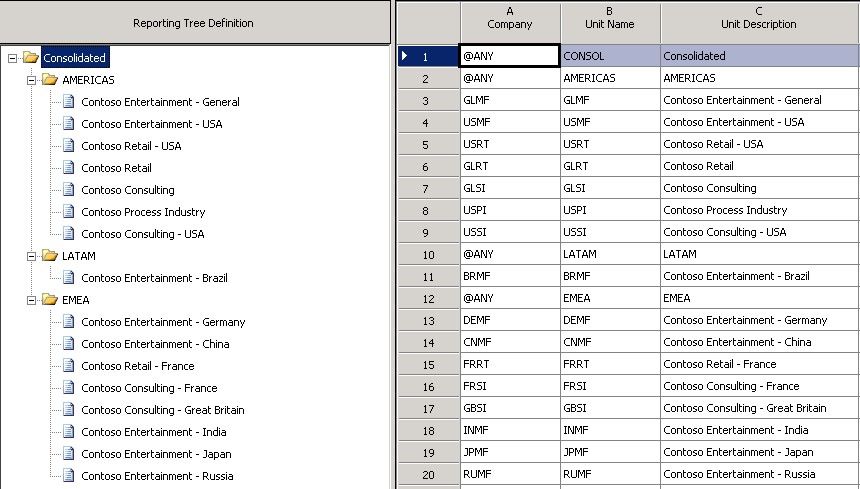
Task: Click USSI in the Company column
Action: tap(510, 232)
